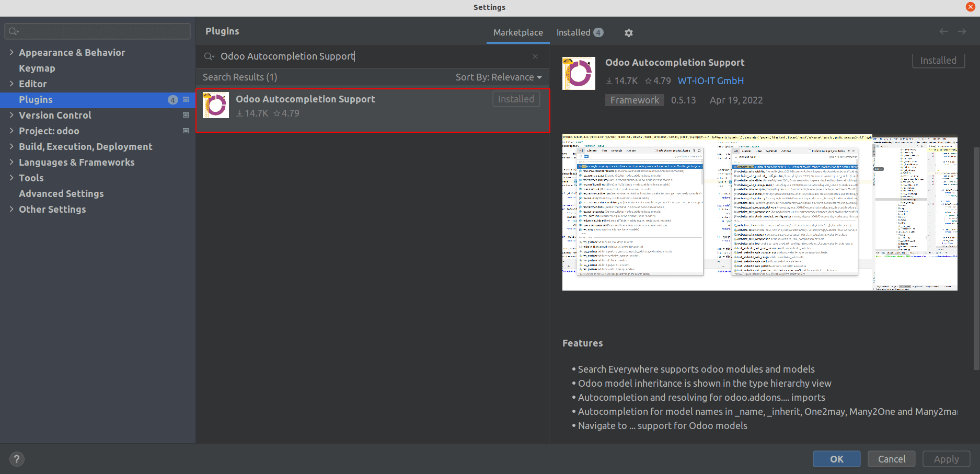
Task: Click the result row's 4.79 rating
Action: tap(286, 113)
